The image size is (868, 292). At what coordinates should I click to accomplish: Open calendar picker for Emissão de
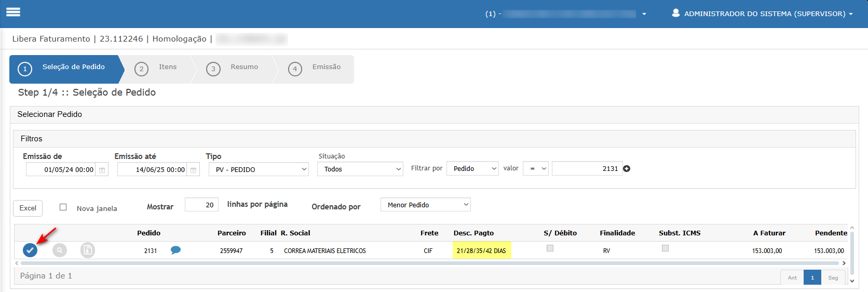click(102, 170)
